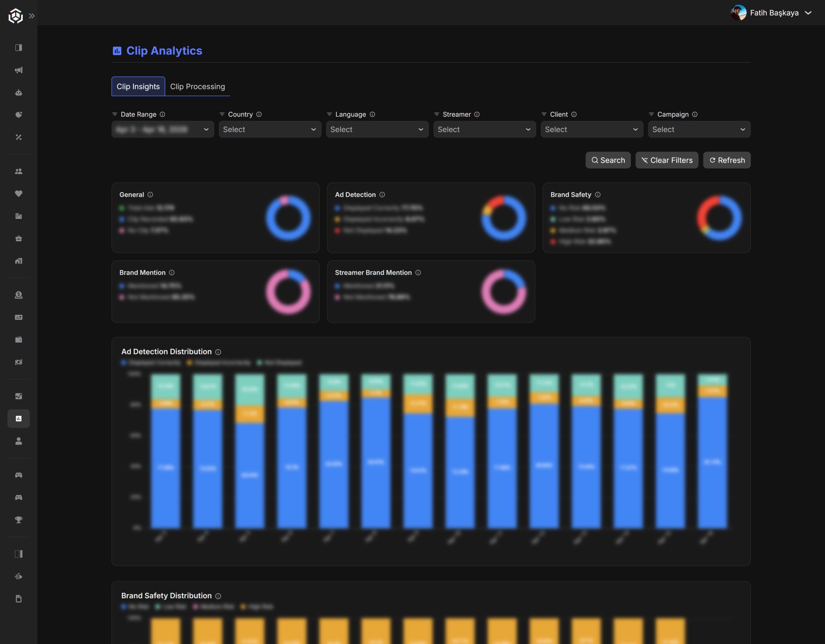This screenshot has height=644, width=825.
Task: Click the heart icon in the sidebar
Action: (18, 193)
